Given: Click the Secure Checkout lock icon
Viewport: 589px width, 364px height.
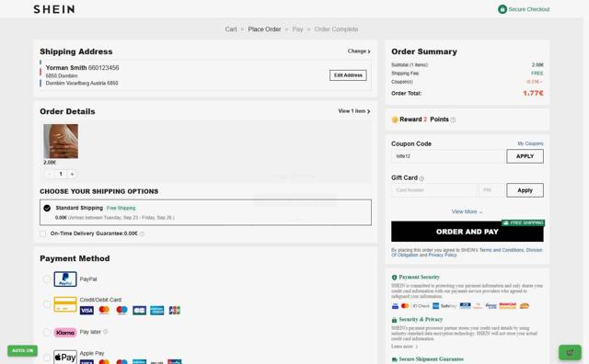Looking at the screenshot, I should (x=502, y=9).
